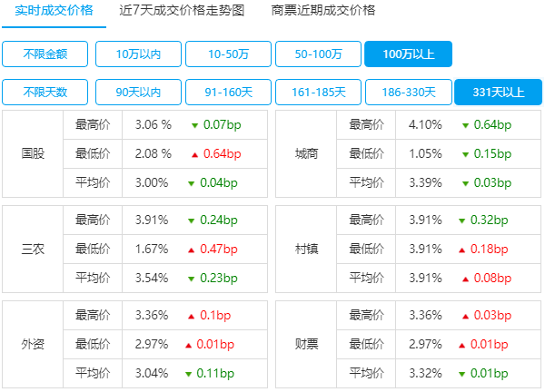Click the 三农 category cell
The image size is (545, 392).
[33, 249]
